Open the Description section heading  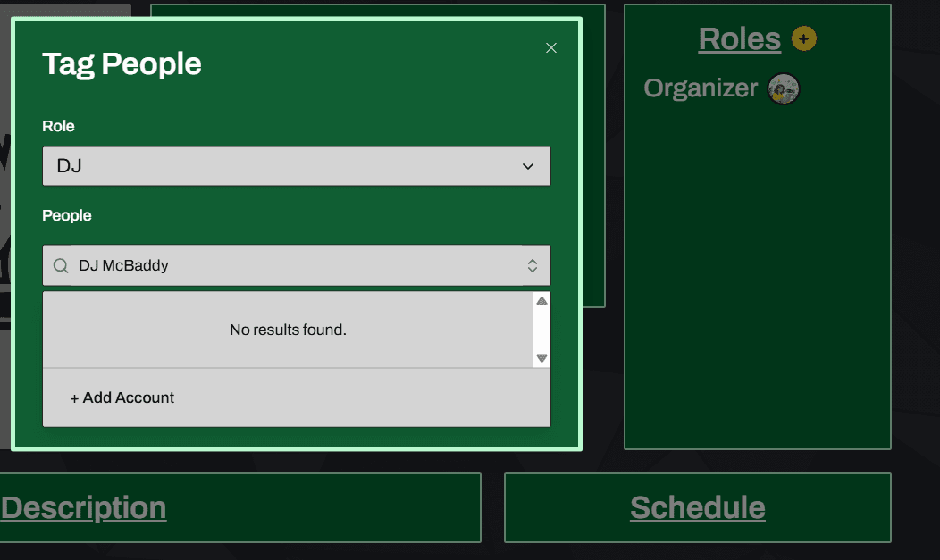[x=84, y=507]
